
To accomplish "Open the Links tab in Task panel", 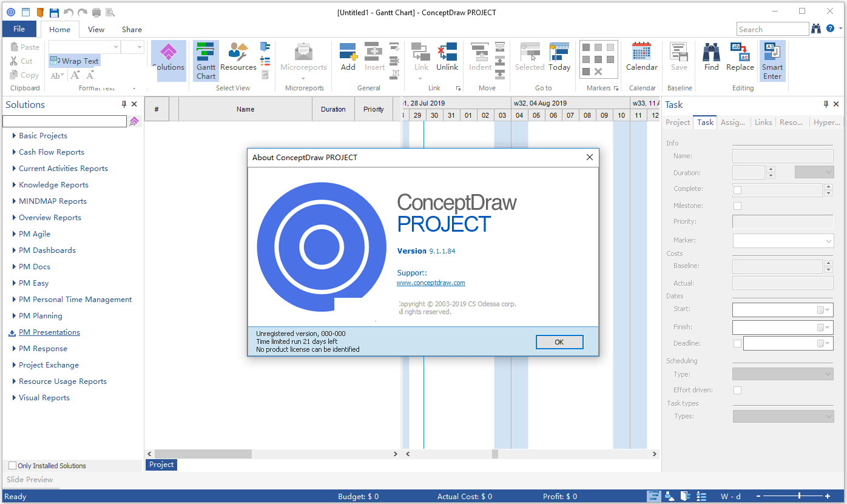I will 763,122.
